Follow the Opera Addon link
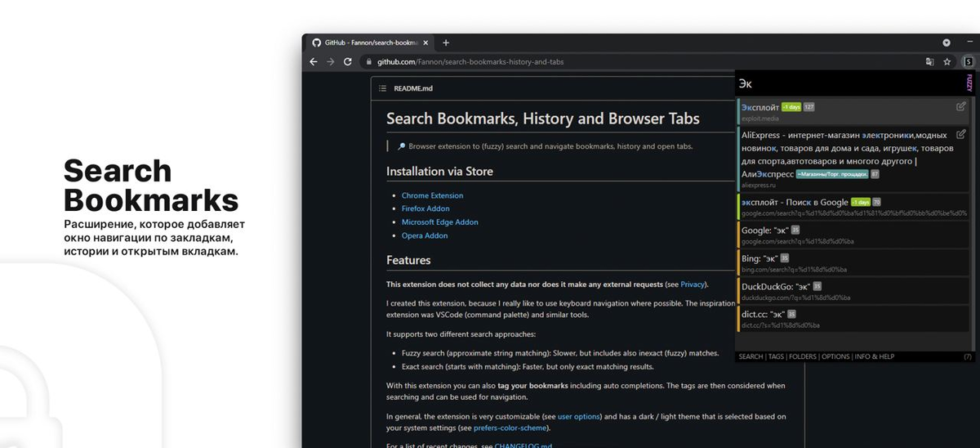 pos(425,235)
